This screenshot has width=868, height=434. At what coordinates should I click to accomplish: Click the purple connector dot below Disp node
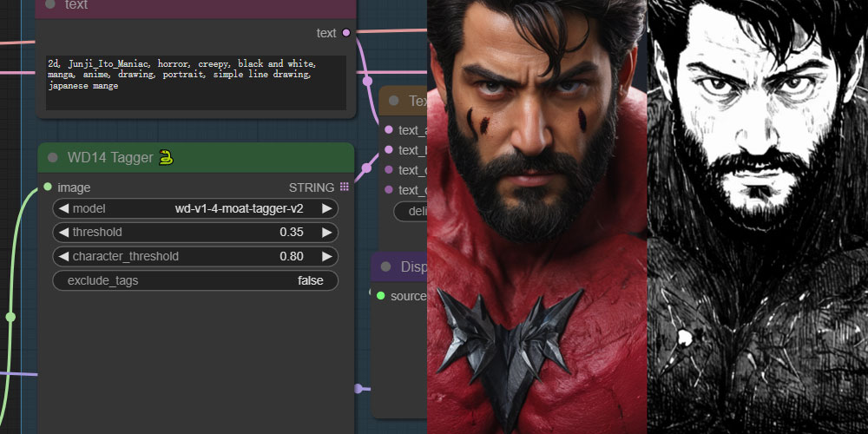pos(358,389)
